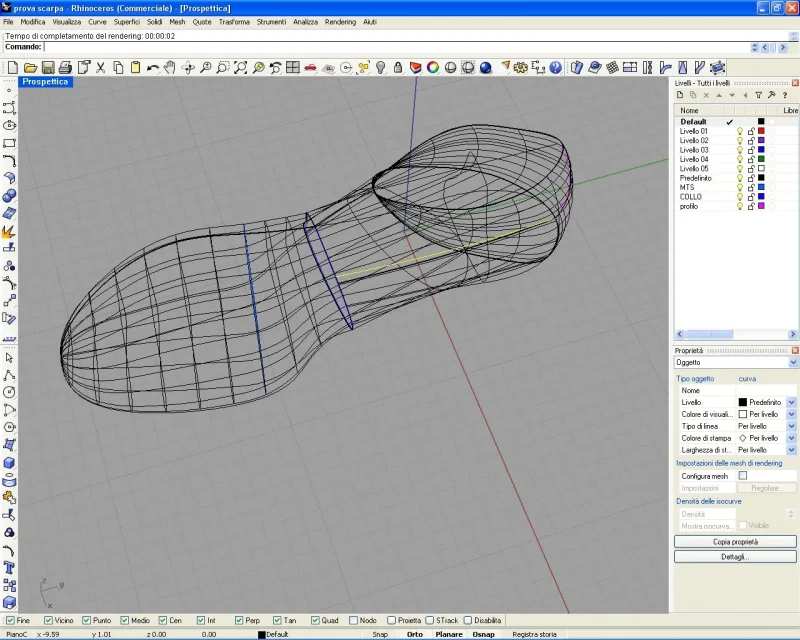Click the Dettagli... button
This screenshot has height=640, width=800.
coord(735,557)
